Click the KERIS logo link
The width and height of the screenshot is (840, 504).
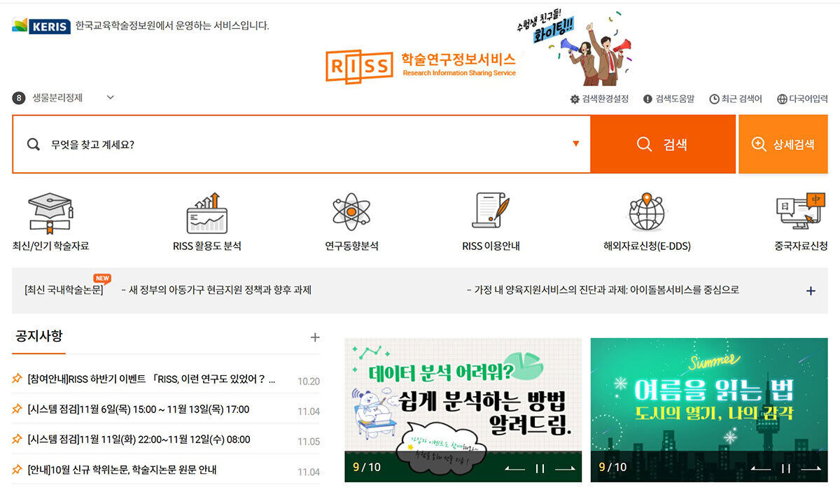38,24
